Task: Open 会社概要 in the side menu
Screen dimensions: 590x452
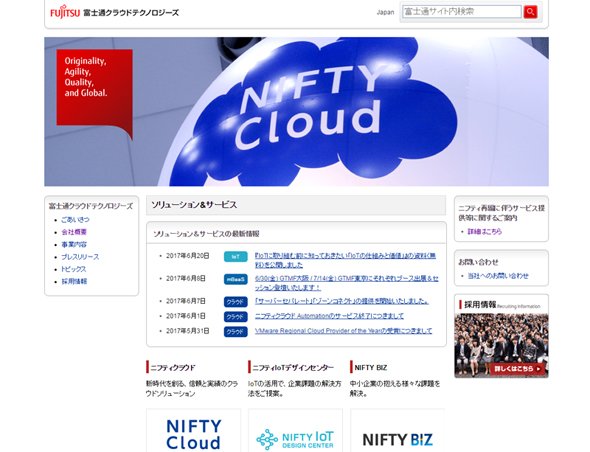Action: [x=74, y=232]
